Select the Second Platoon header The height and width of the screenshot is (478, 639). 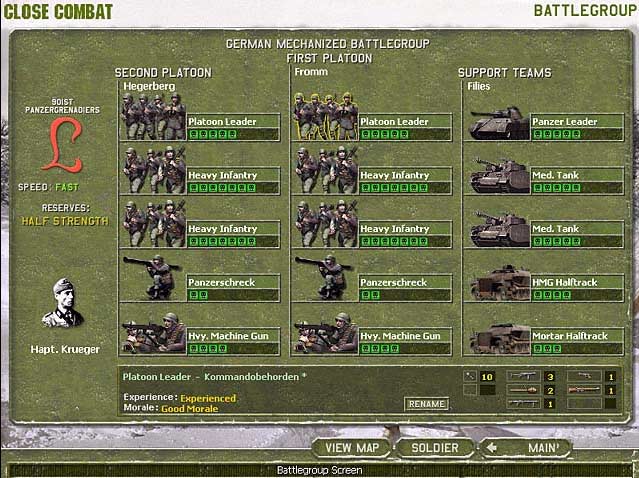[163, 73]
